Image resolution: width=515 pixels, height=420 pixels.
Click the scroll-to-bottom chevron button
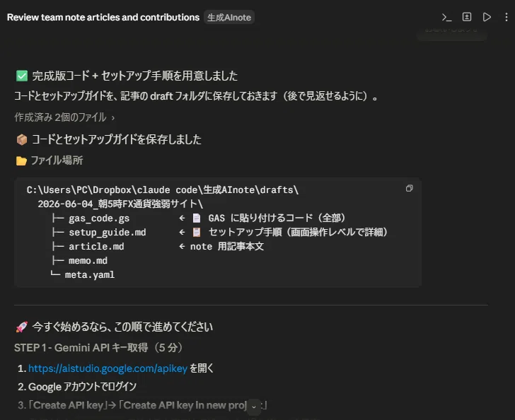point(253,407)
